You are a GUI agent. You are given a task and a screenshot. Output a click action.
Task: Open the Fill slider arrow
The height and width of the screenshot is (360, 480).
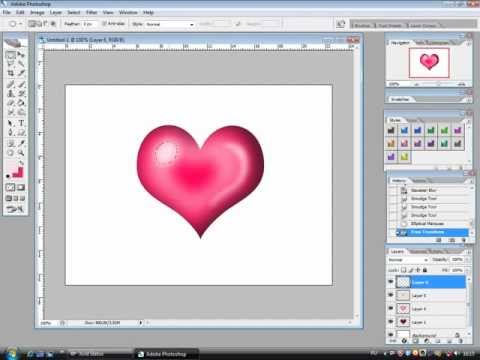(466, 270)
